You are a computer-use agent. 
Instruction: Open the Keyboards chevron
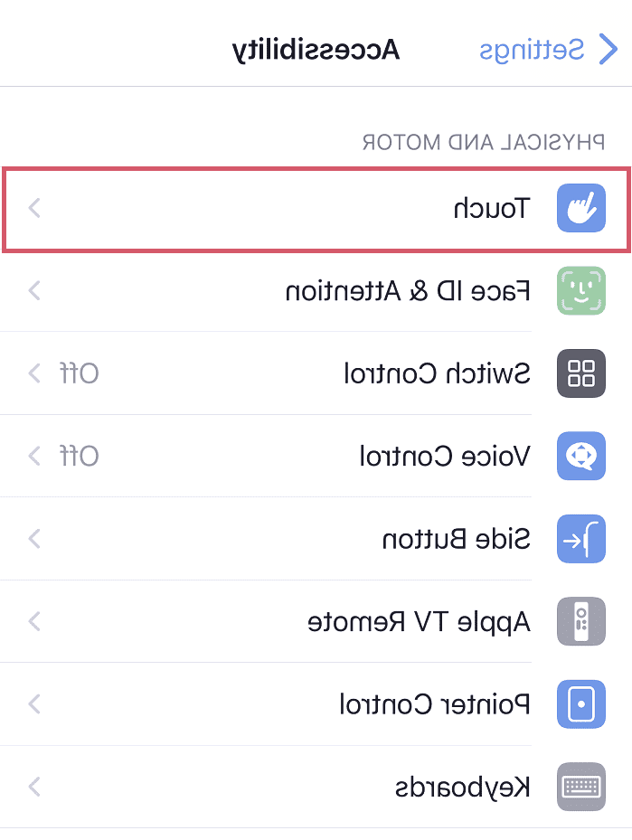click(33, 786)
